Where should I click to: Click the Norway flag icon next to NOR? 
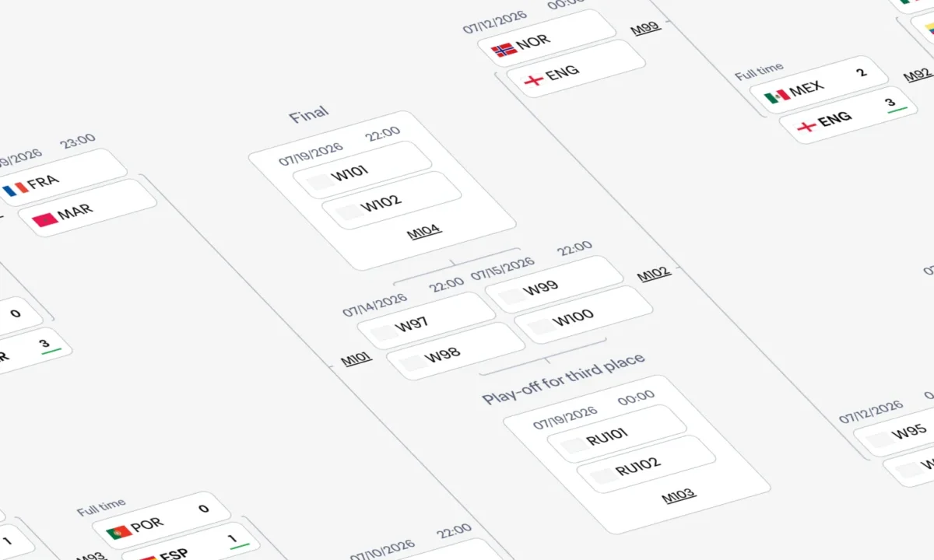click(x=504, y=50)
